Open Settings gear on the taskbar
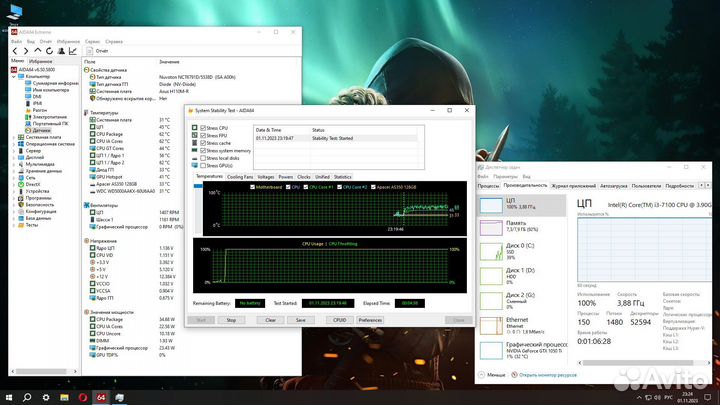720x405 pixels. pyautogui.click(x=46, y=397)
